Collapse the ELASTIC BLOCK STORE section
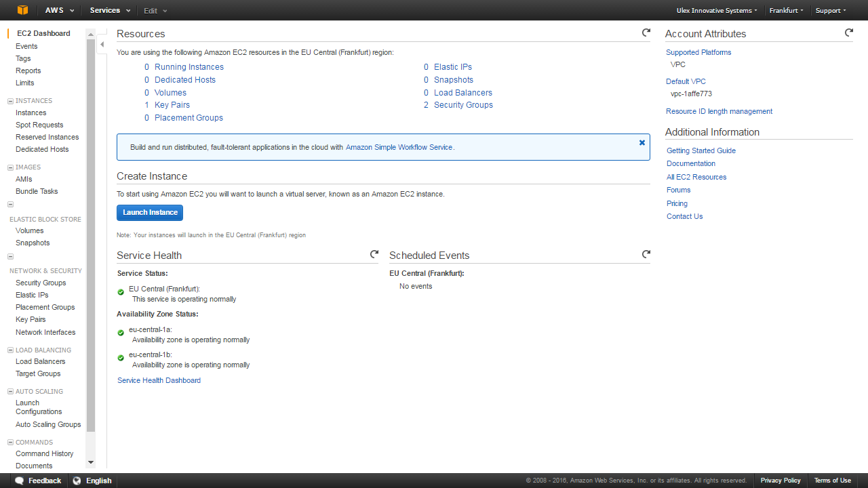Screen dimensions: 868x488 [x=10, y=204]
